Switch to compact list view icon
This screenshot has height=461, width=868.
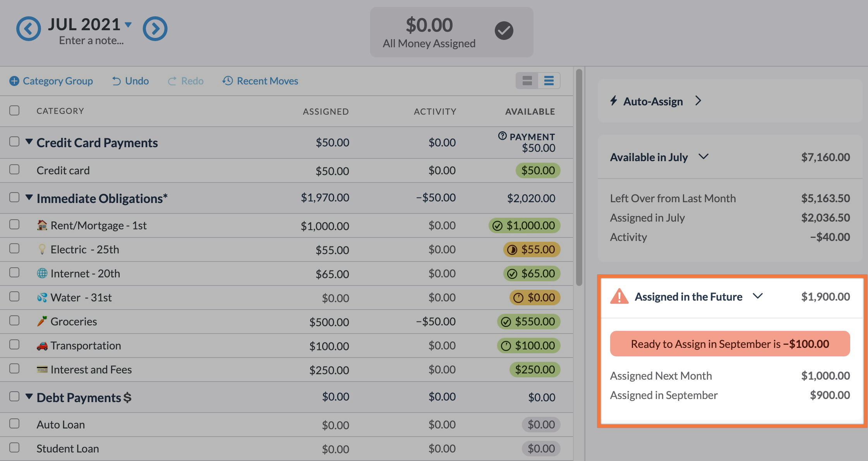tap(549, 81)
